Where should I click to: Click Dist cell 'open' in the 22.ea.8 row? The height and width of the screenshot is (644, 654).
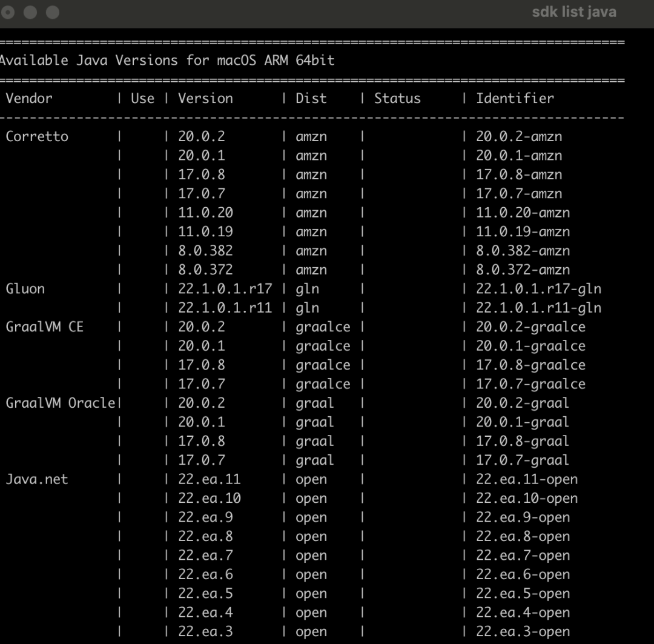pyautogui.click(x=311, y=536)
